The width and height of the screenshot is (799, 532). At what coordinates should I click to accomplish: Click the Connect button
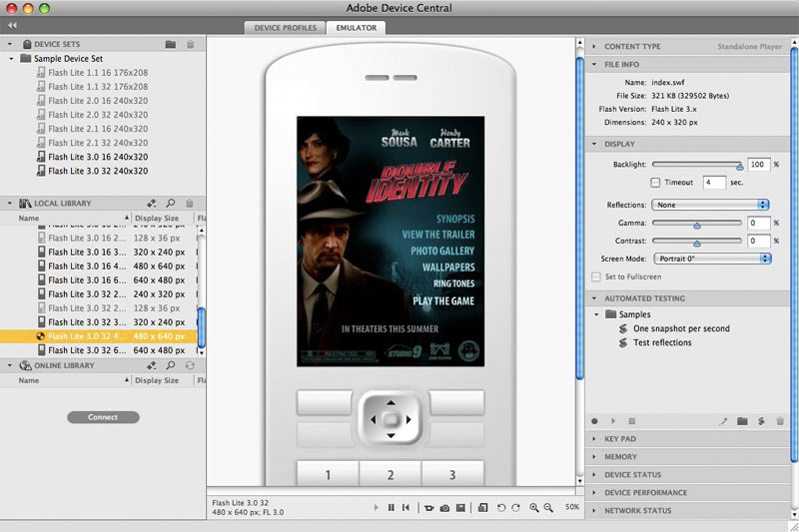tap(103, 417)
